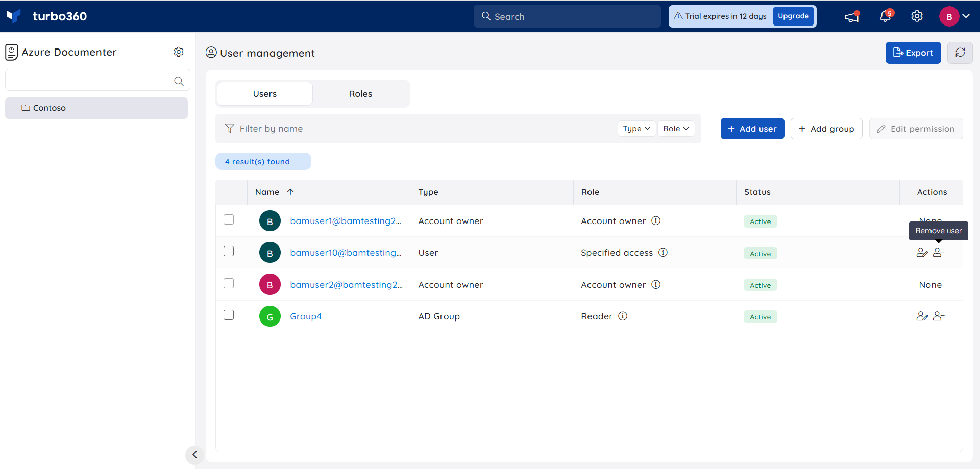Select the Group4 row checkbox
Image resolution: width=980 pixels, height=469 pixels.
click(229, 315)
